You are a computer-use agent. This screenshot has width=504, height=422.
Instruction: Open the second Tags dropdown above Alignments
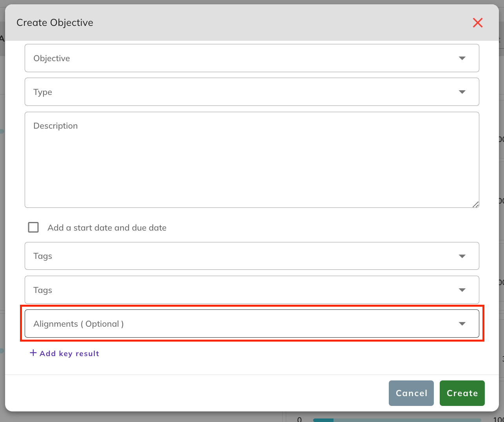click(252, 290)
